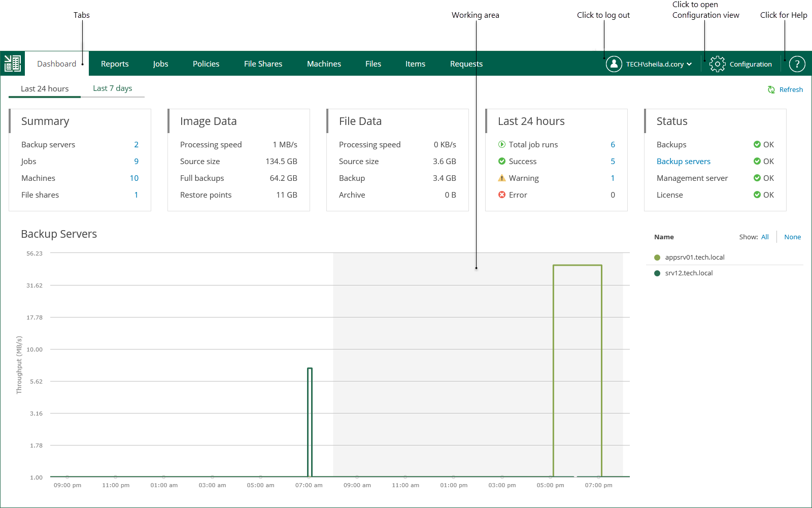Click the OK check icon for Backup servers
This screenshot has width=812, height=508.
[x=757, y=161]
